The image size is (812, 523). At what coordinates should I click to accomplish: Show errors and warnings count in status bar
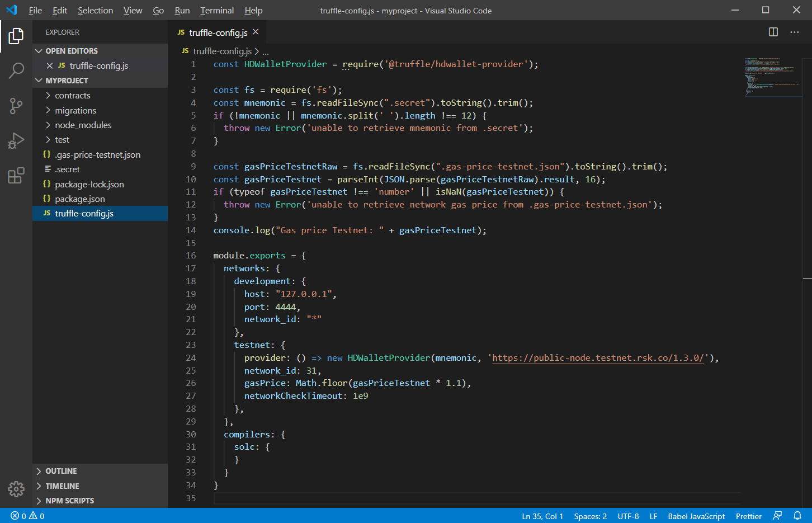point(27,516)
